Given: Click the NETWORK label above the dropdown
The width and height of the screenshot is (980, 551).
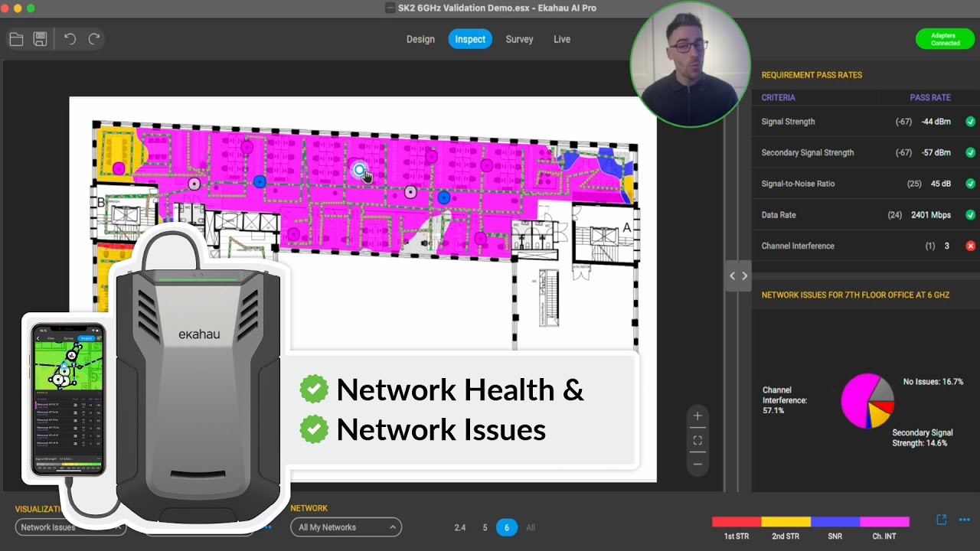Looking at the screenshot, I should (x=309, y=508).
